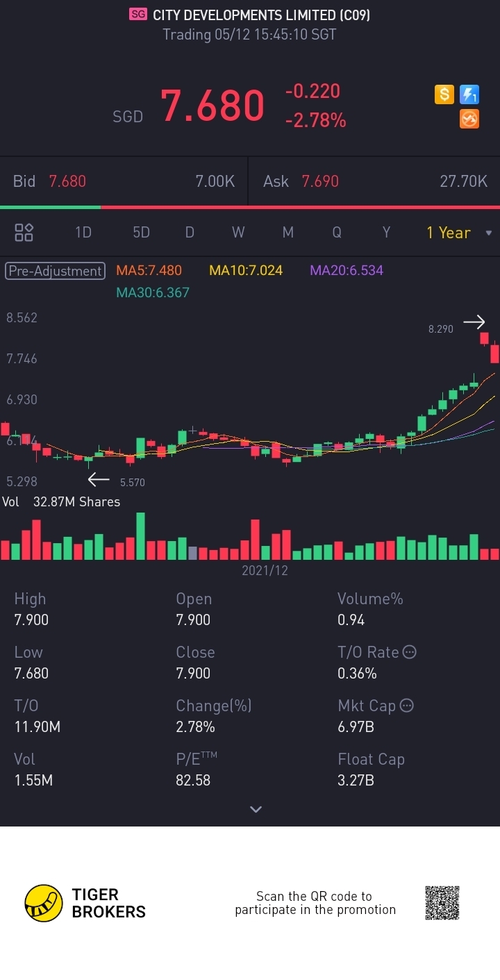Screen dimensions: 500x980
Task: Tap the blue lightning bolt badge icon
Action: click(x=469, y=94)
